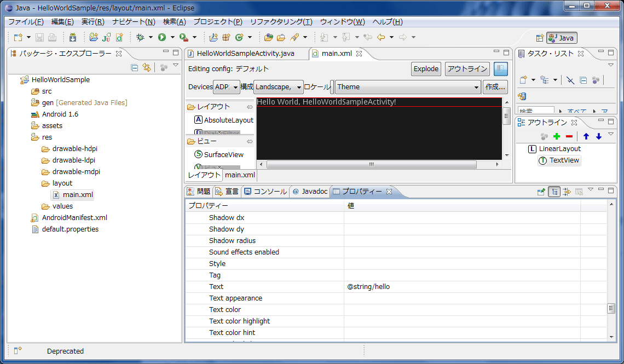Toggle Show Advanced Properties button
This screenshot has width=624, height=364.
567,192
